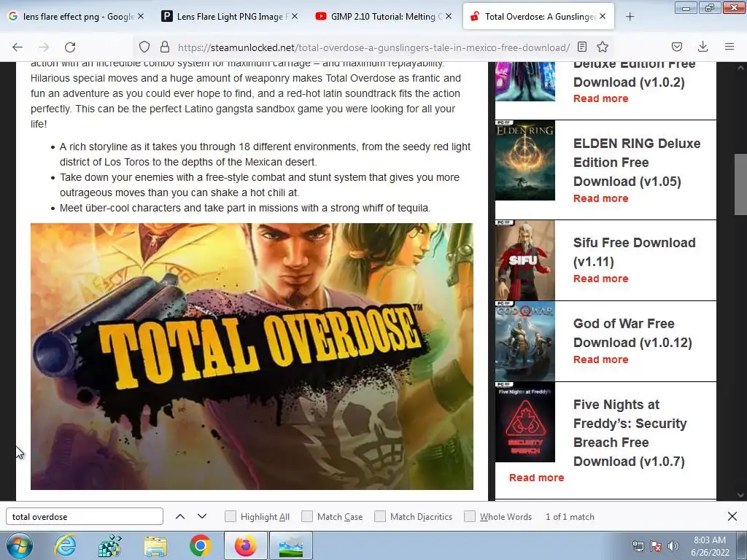
Task: Close the Total Overdose tab
Action: [603, 16]
